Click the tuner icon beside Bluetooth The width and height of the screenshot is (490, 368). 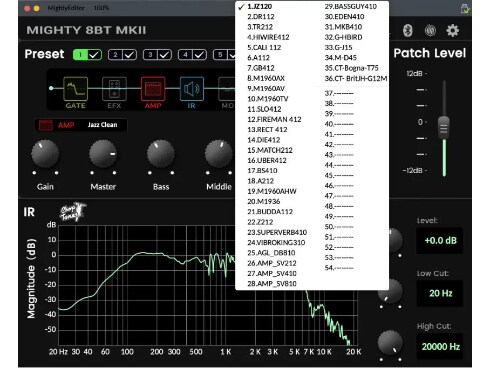[x=430, y=30]
